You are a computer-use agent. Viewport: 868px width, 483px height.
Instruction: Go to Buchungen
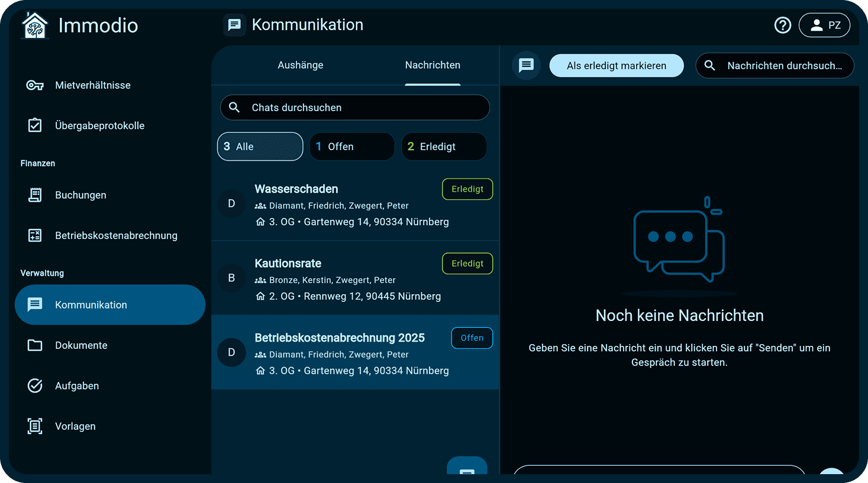(x=110, y=195)
